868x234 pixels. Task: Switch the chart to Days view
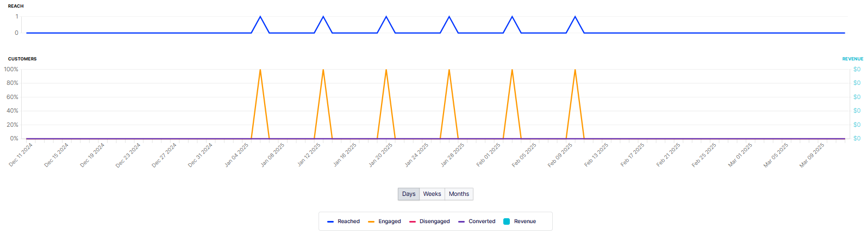click(x=409, y=194)
